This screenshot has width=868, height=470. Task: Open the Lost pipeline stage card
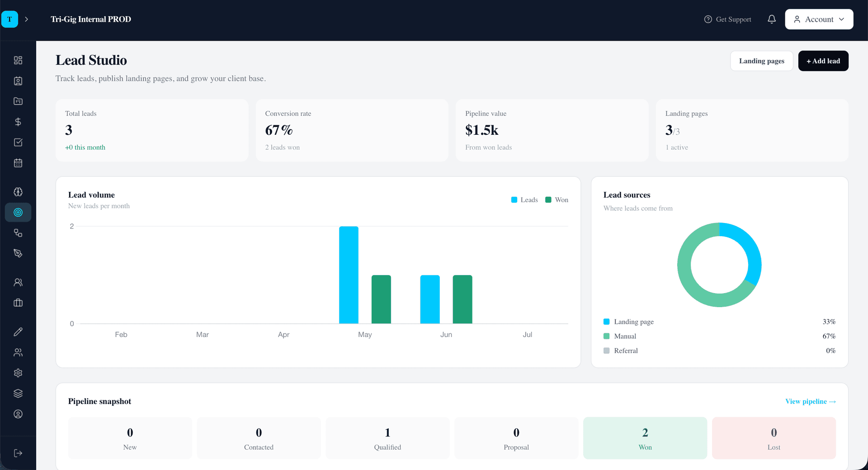pos(774,438)
